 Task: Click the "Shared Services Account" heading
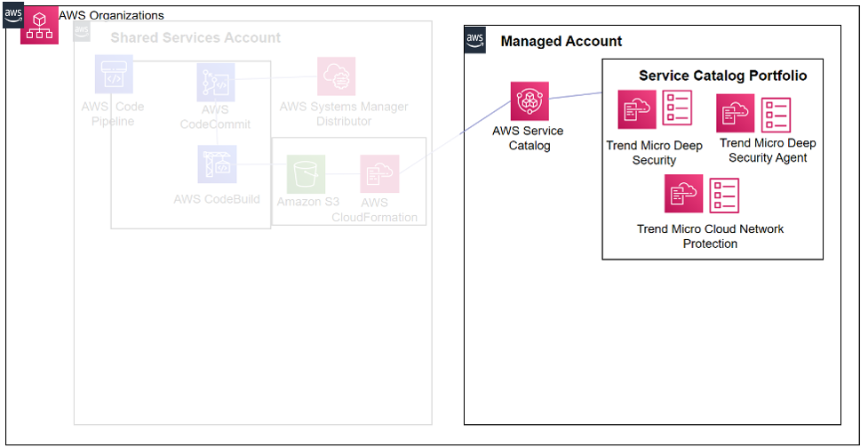(x=195, y=38)
